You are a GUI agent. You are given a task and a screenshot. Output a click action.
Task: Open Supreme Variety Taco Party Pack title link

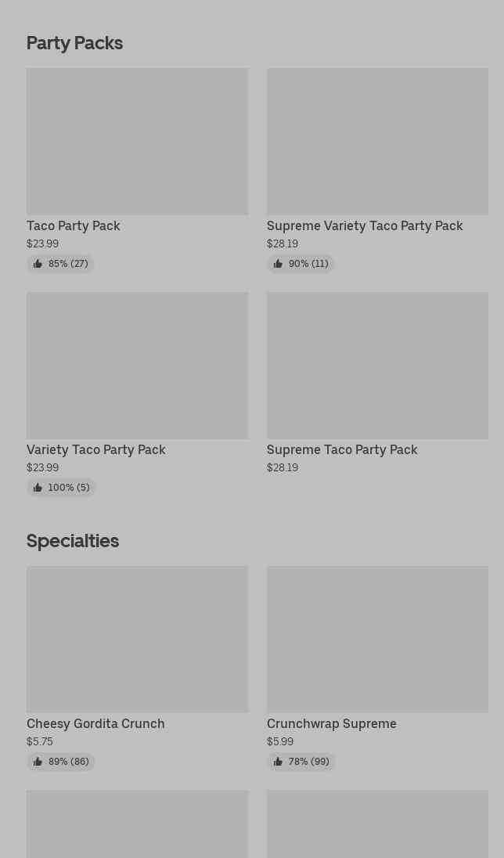click(x=365, y=225)
